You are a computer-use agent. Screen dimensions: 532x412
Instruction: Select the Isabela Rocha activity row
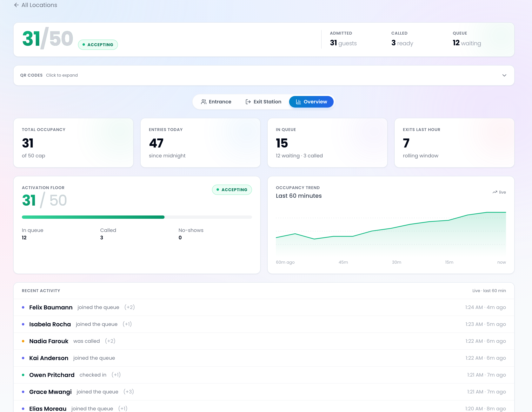[x=264, y=324]
